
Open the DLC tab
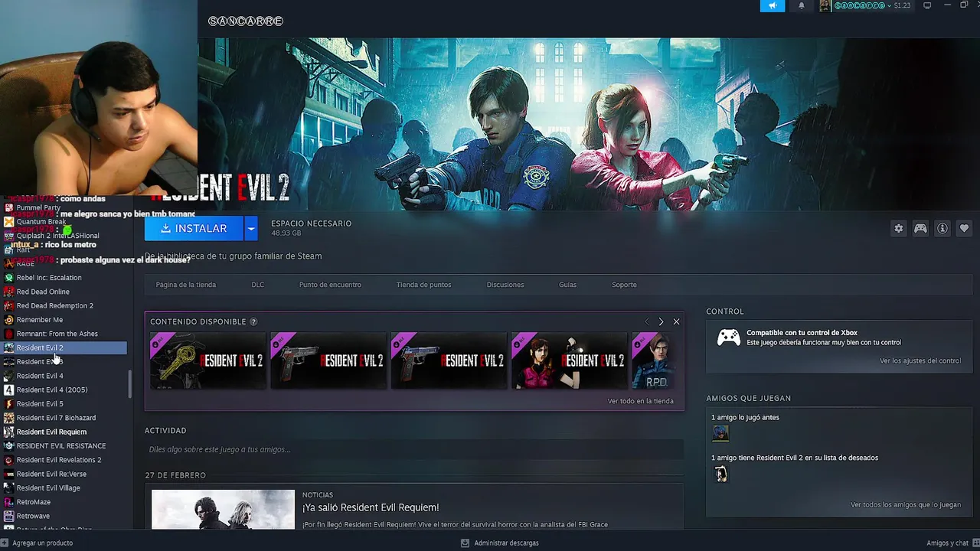click(x=258, y=285)
